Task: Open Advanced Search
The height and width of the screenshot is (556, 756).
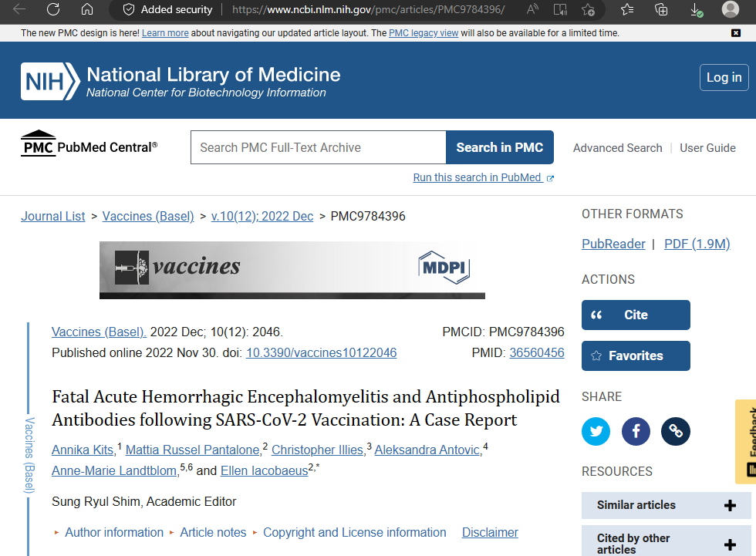Action: click(x=618, y=148)
